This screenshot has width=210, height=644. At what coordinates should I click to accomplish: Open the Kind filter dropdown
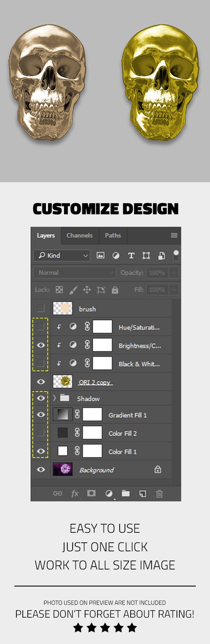[62, 255]
